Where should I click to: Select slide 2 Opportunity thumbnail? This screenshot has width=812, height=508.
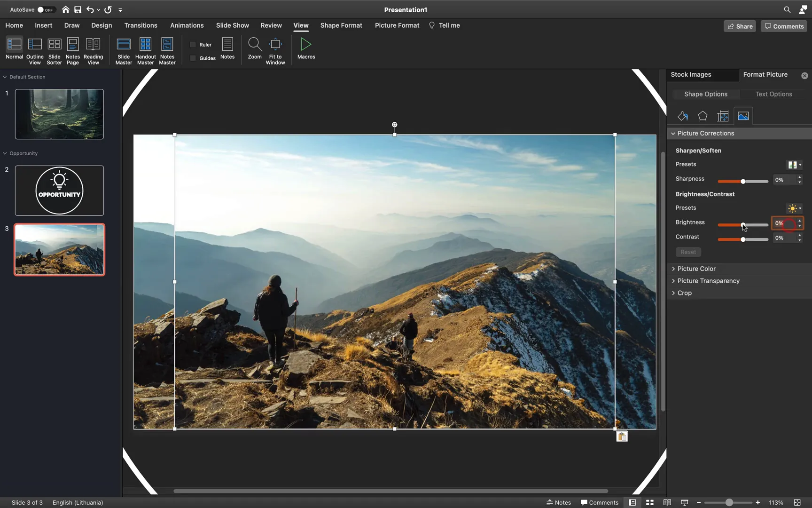[x=59, y=190]
